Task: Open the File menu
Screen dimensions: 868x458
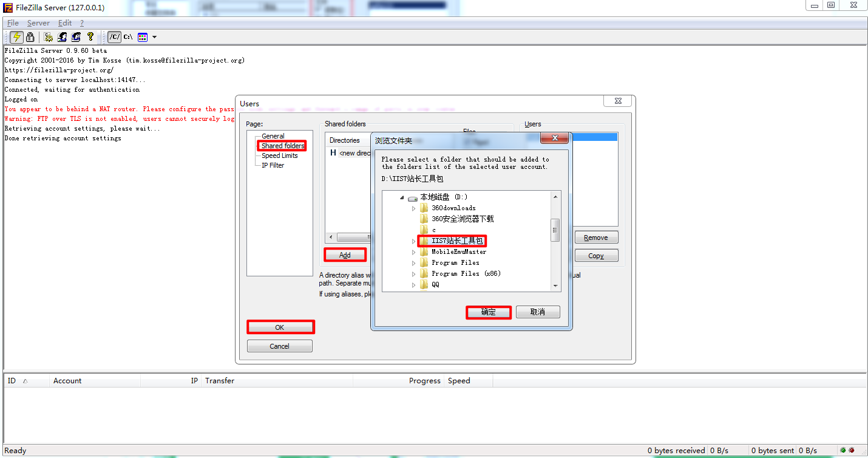Action: coord(13,23)
